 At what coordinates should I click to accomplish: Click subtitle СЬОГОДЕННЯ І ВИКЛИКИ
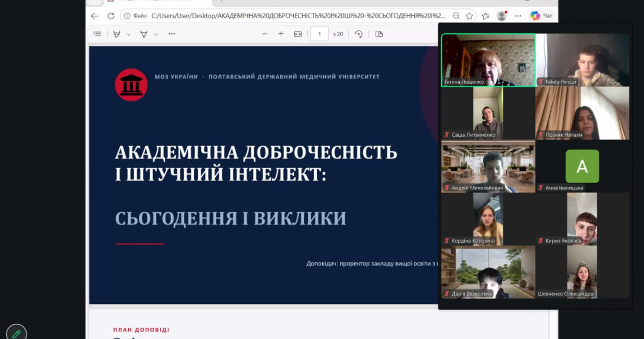(x=230, y=218)
